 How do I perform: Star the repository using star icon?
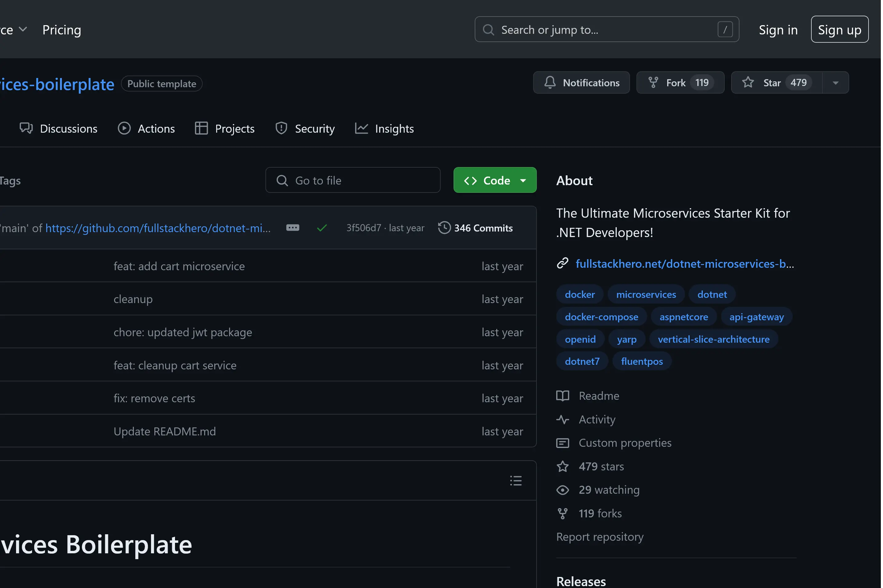747,83
